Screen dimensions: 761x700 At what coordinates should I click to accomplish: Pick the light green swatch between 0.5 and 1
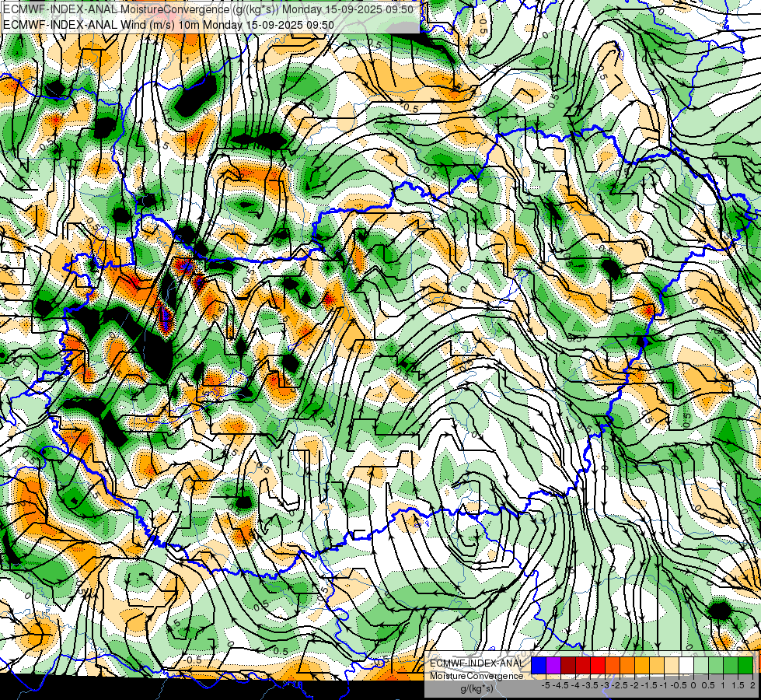tap(716, 665)
